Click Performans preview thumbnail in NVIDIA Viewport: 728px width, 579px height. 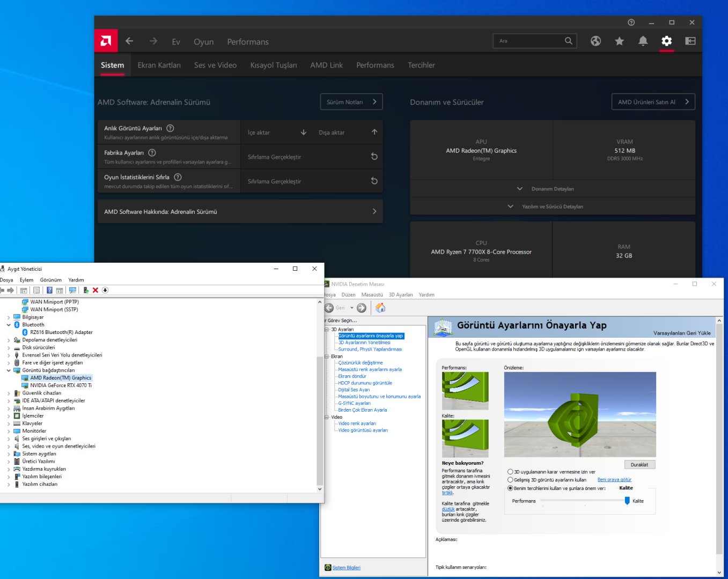pyautogui.click(x=465, y=391)
